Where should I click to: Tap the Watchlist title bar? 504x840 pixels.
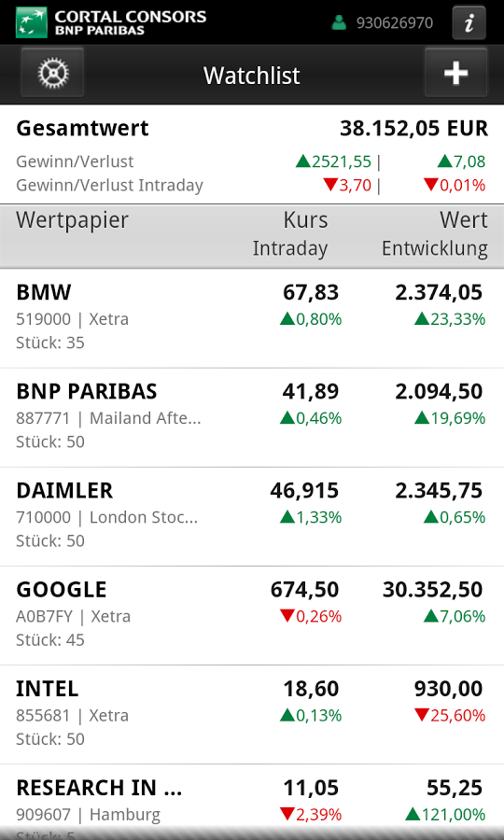pyautogui.click(x=252, y=75)
